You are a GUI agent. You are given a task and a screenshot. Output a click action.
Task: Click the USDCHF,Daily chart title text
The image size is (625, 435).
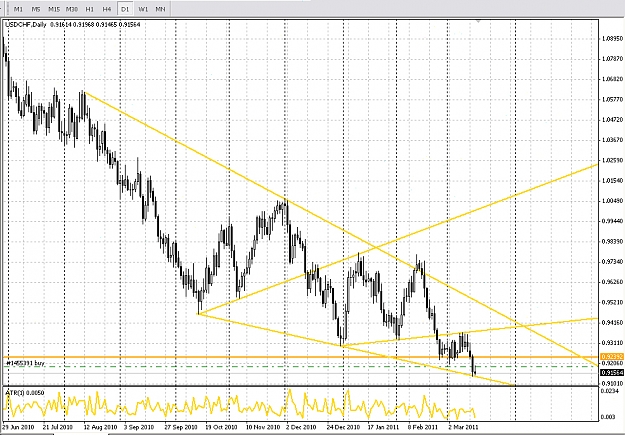26,25
